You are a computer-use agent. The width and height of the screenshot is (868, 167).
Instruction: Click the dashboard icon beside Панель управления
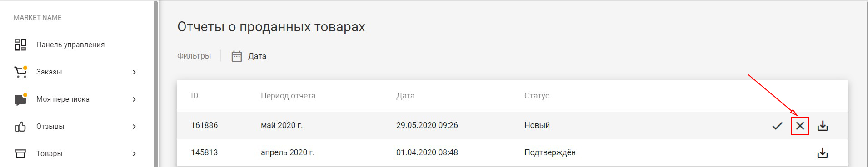tap(20, 45)
